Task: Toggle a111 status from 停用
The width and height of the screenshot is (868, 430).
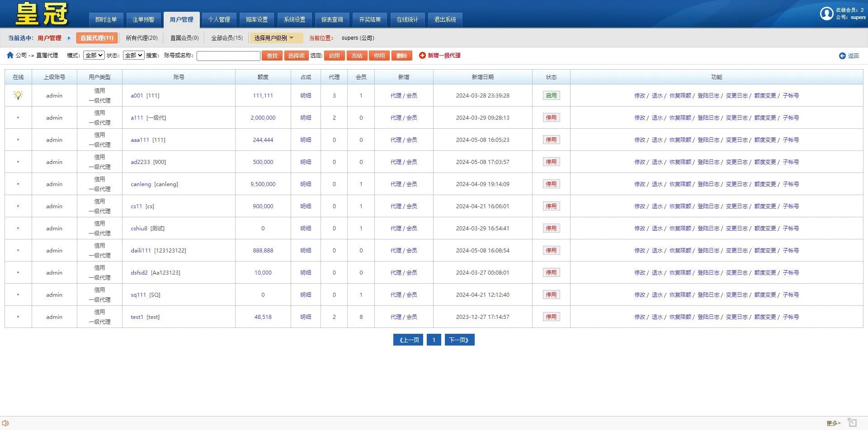Action: pos(551,117)
